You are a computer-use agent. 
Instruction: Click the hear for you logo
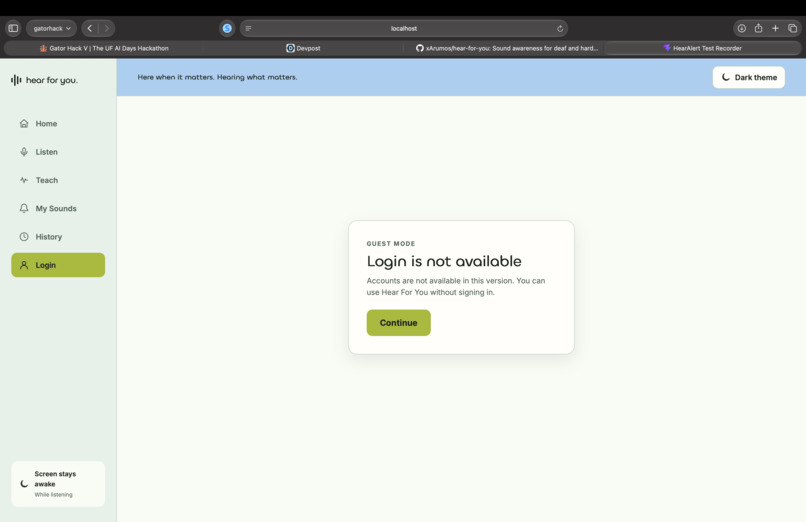pos(44,80)
